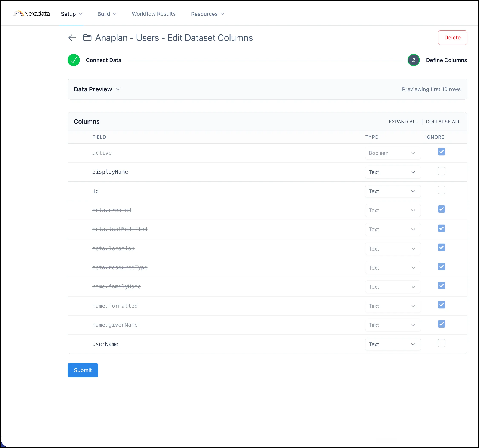Click the back arrow icon
The height and width of the screenshot is (448, 479).
[72, 38]
